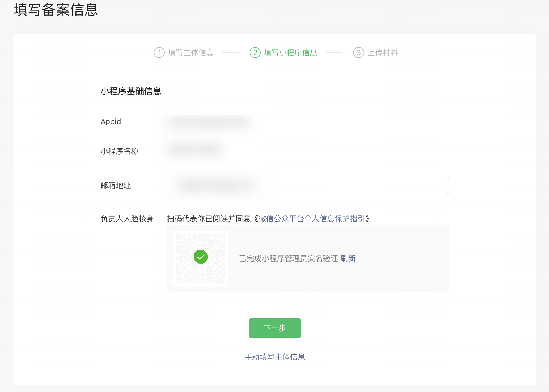Click the step 3 circle icon
Screen dimensions: 549x392
[358, 53]
